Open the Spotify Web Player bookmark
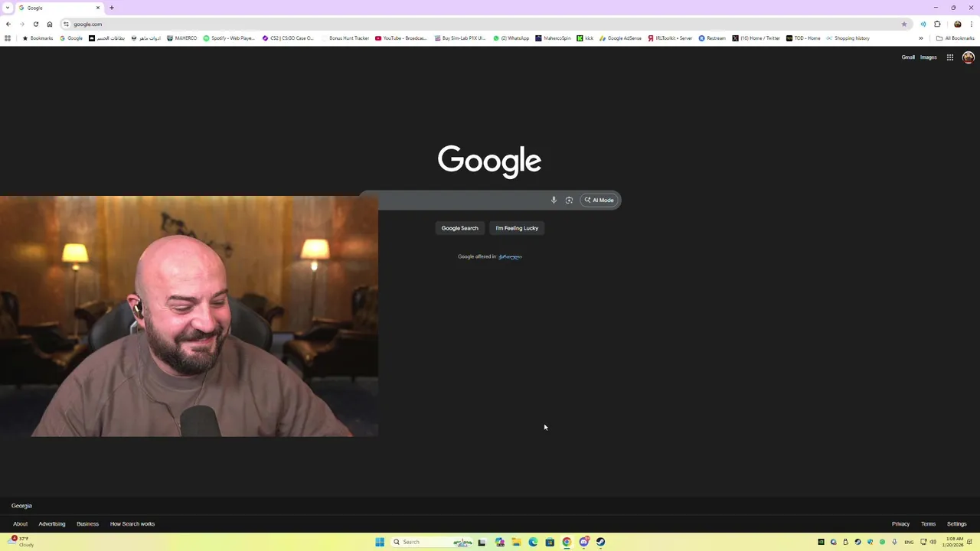Screen dimensions: 980x551 [229, 38]
